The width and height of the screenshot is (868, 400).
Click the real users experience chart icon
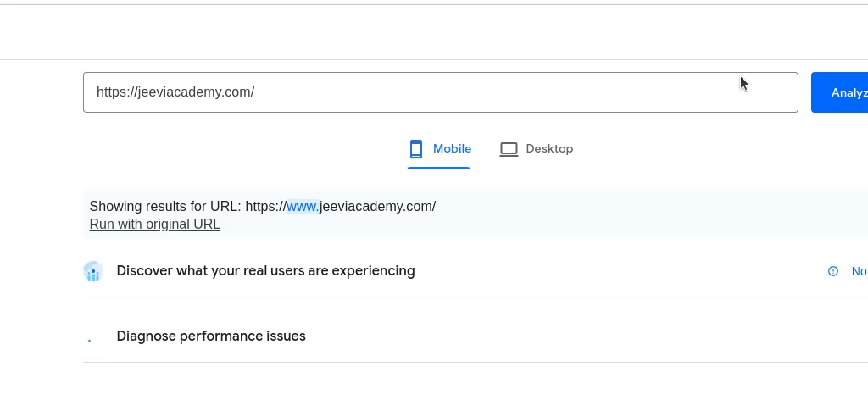coord(93,271)
